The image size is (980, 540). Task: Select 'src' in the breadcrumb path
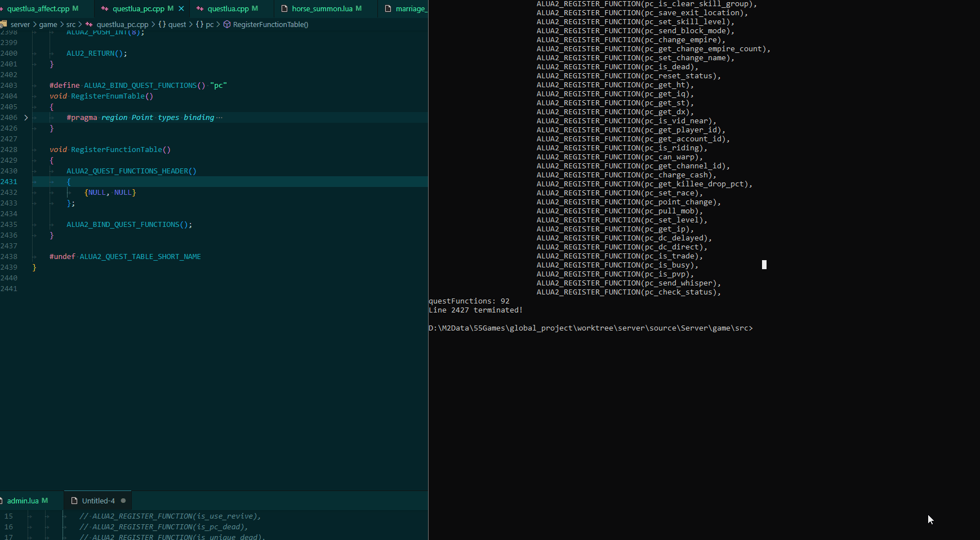tap(71, 24)
